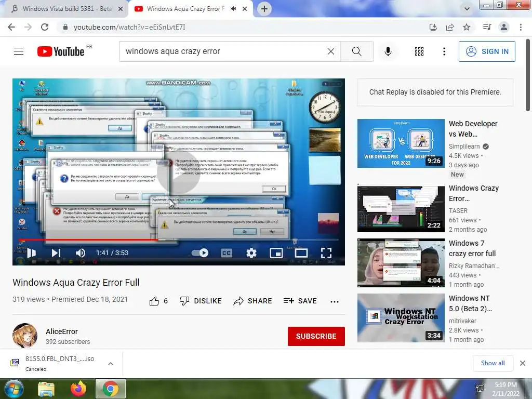Click the taskbar clock
The height and width of the screenshot is (399, 532).
click(506, 389)
